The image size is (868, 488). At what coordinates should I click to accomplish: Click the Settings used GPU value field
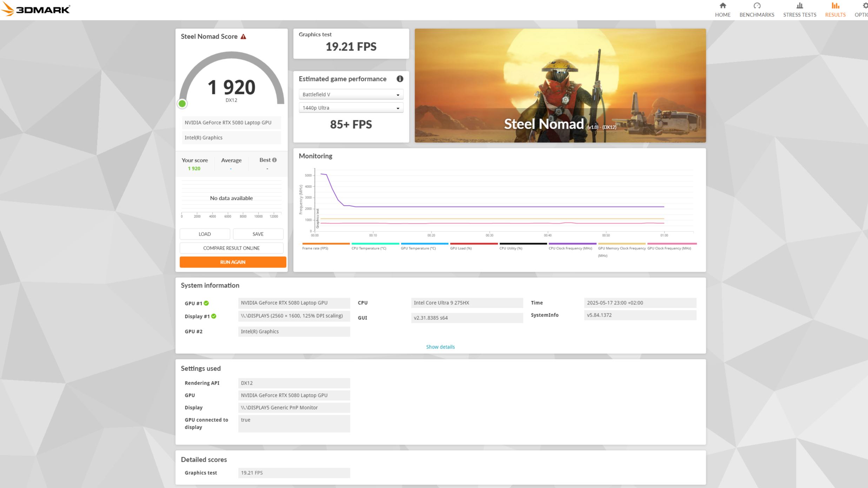tap(294, 395)
